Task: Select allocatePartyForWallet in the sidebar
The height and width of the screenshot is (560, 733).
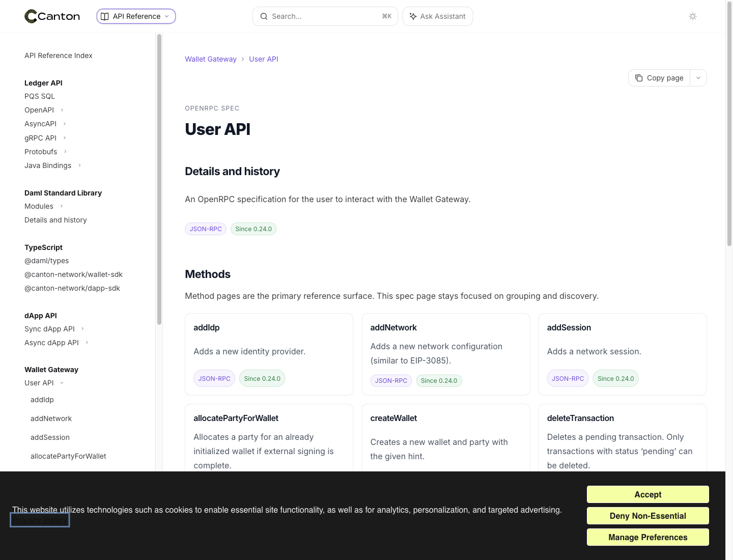Action: coord(68,456)
